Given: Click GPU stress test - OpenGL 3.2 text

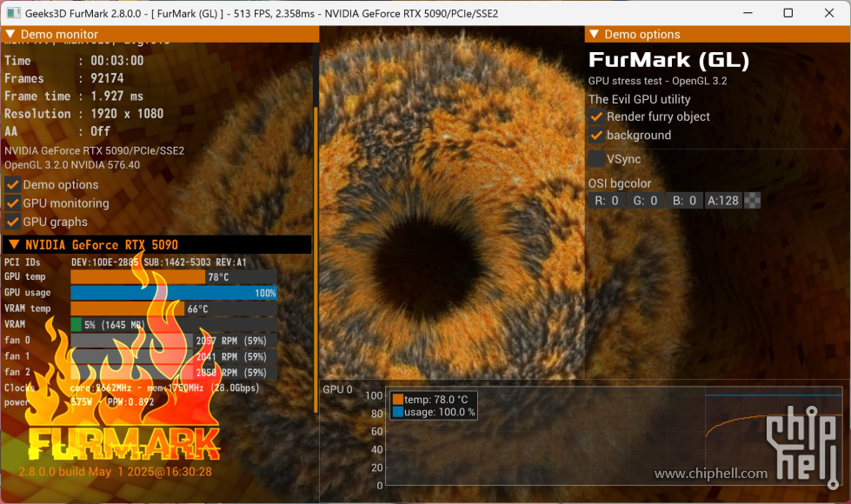Looking at the screenshot, I should click(658, 81).
